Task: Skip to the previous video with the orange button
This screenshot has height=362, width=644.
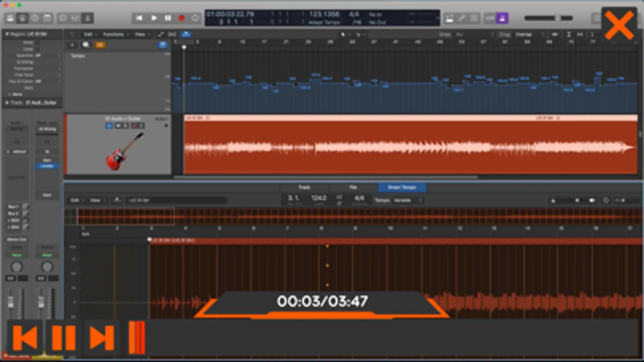Action: coord(25,337)
